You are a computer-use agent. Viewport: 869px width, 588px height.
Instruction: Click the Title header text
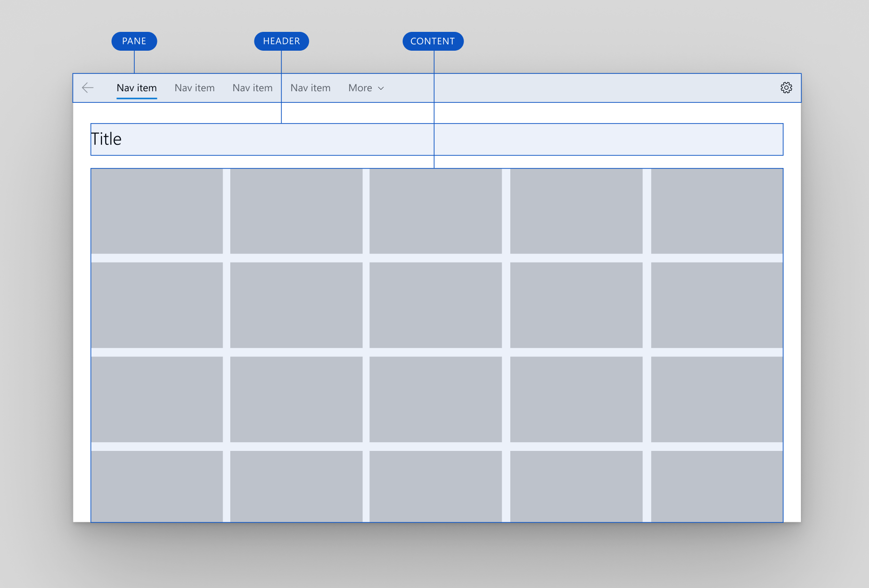point(106,139)
